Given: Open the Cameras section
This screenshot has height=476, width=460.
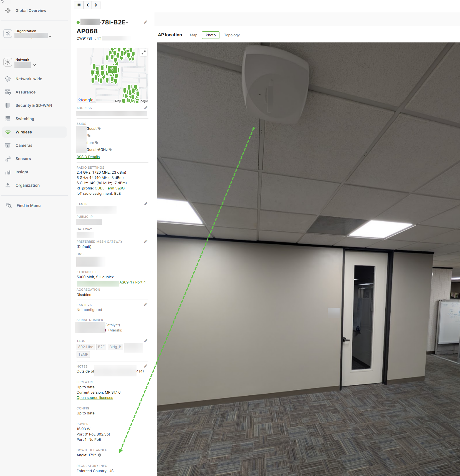Looking at the screenshot, I should click(24, 145).
